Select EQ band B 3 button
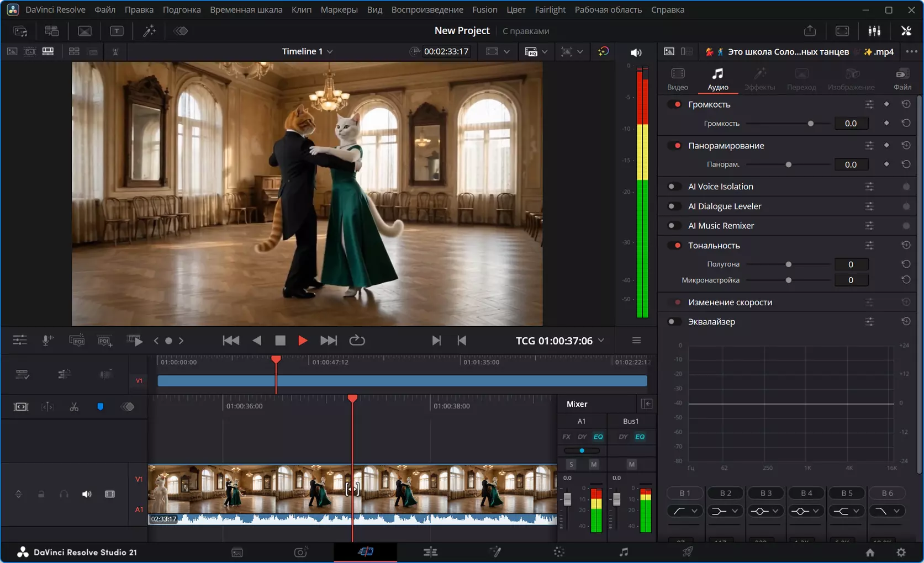The width and height of the screenshot is (924, 563). point(766,493)
